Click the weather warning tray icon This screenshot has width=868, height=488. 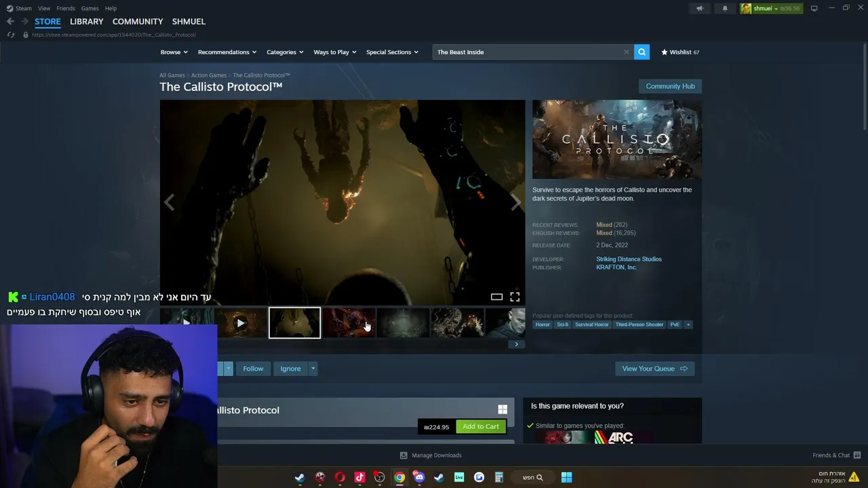(854, 476)
